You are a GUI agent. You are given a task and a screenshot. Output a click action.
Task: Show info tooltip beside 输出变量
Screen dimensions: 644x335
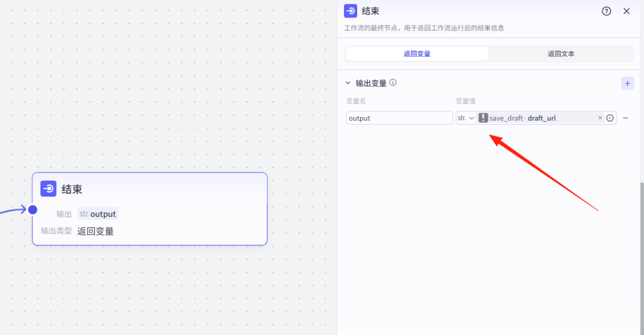(393, 83)
